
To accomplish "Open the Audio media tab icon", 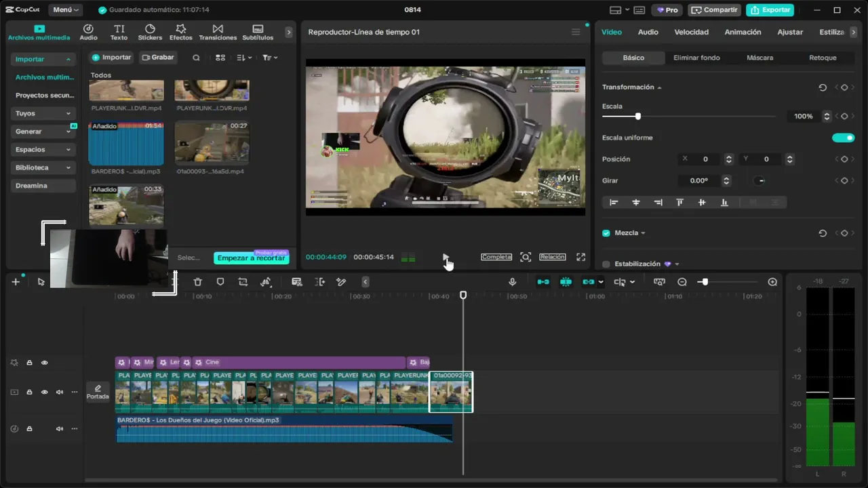I will pos(88,32).
